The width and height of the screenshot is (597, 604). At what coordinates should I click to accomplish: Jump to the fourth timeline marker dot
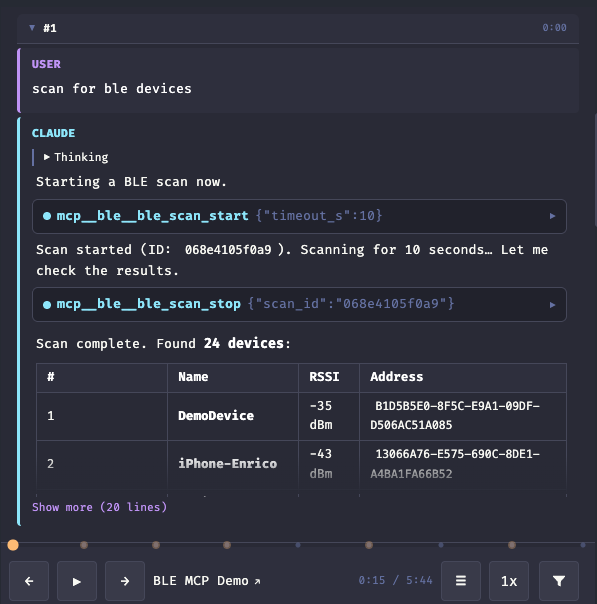227,545
